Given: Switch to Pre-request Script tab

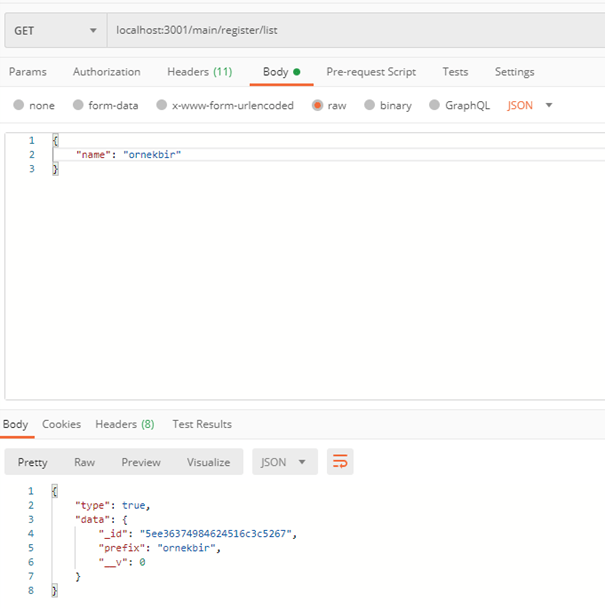Looking at the screenshot, I should 371,72.
